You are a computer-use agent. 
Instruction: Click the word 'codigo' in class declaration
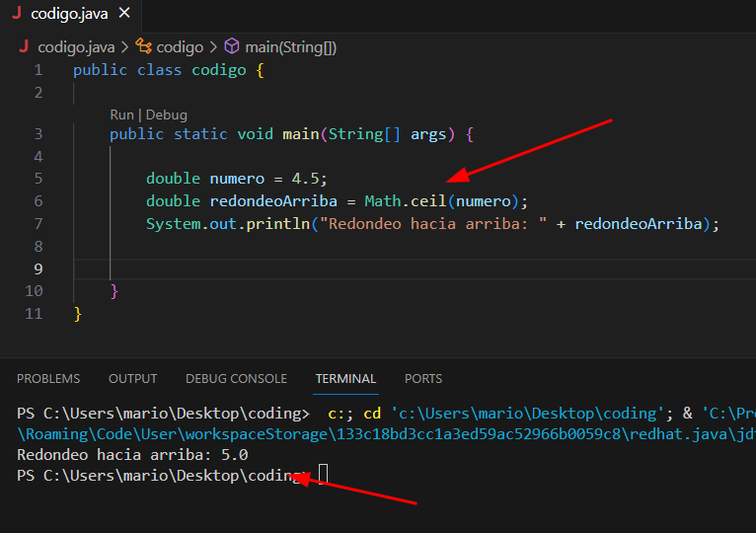[x=219, y=70]
